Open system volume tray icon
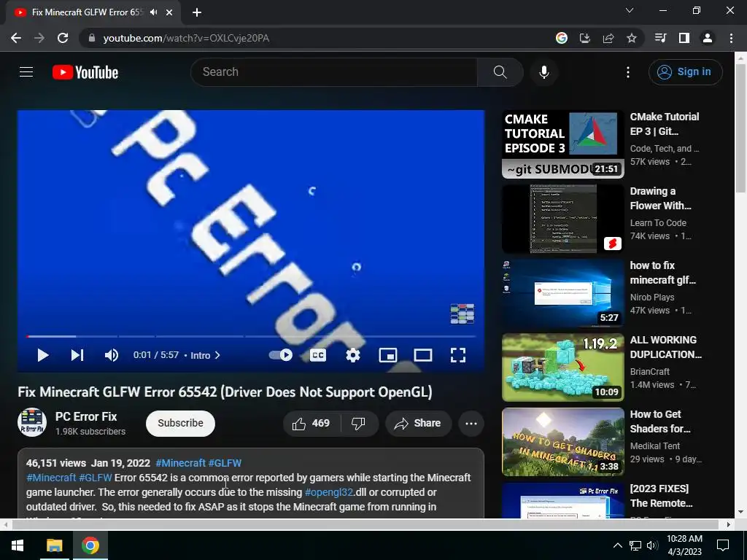Screen dimensions: 747x560 [652, 545]
